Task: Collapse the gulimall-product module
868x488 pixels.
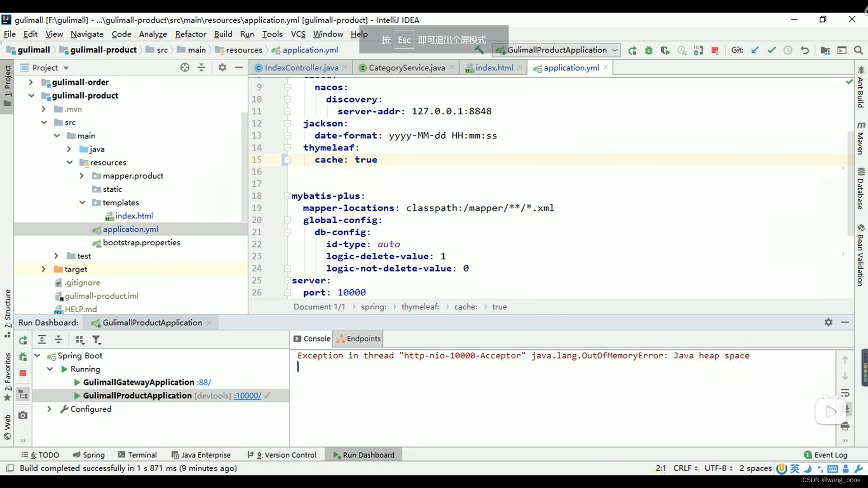Action: click(x=31, y=96)
